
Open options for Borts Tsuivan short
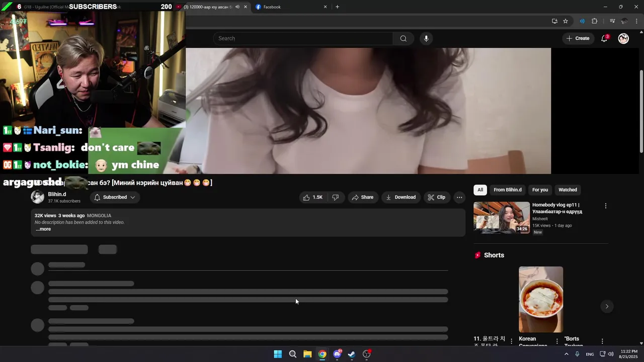[602, 341]
